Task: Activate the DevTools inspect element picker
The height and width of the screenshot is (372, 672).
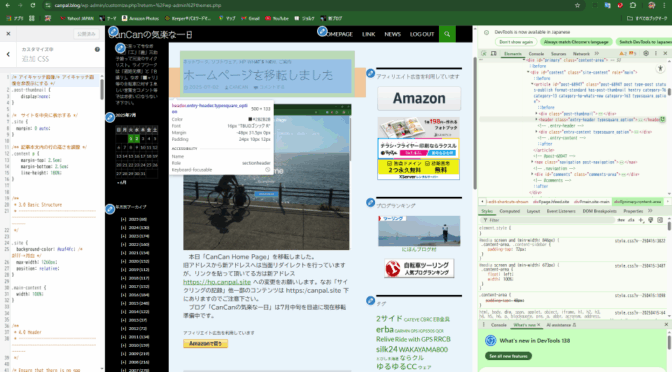Action: tap(484, 54)
